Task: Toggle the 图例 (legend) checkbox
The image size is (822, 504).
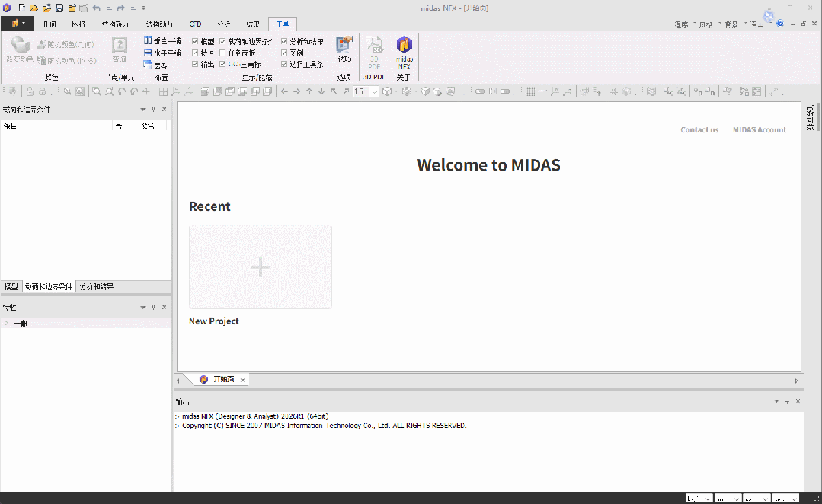Action: (x=284, y=53)
